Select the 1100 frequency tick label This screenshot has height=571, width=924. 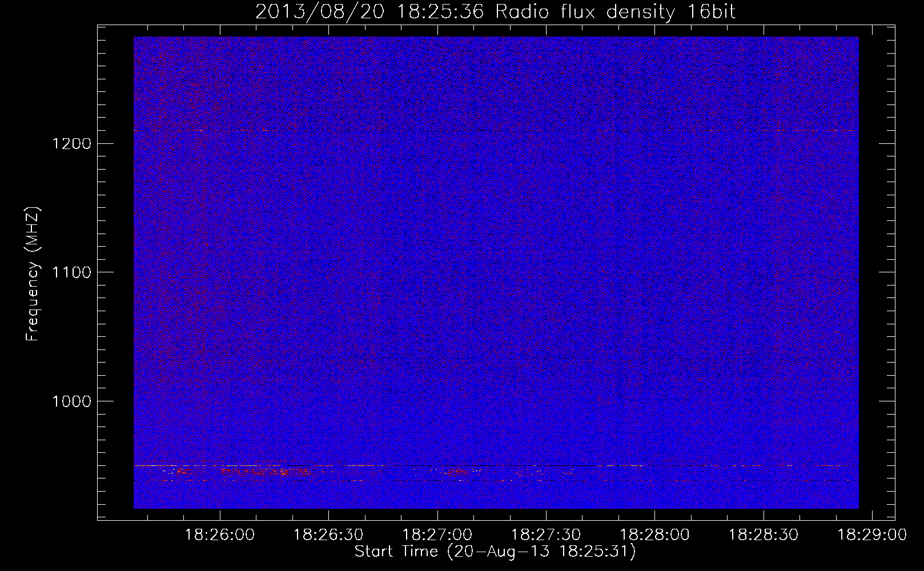pos(71,272)
